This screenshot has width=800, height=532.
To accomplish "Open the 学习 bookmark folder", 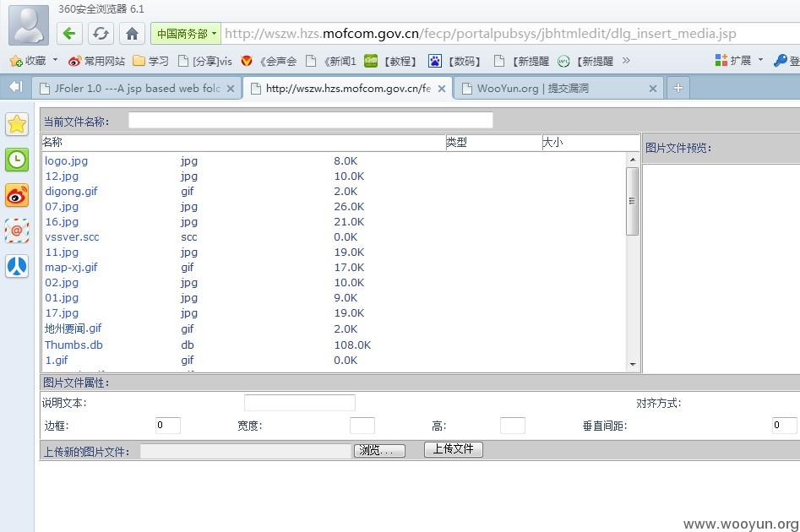I will 150,61.
